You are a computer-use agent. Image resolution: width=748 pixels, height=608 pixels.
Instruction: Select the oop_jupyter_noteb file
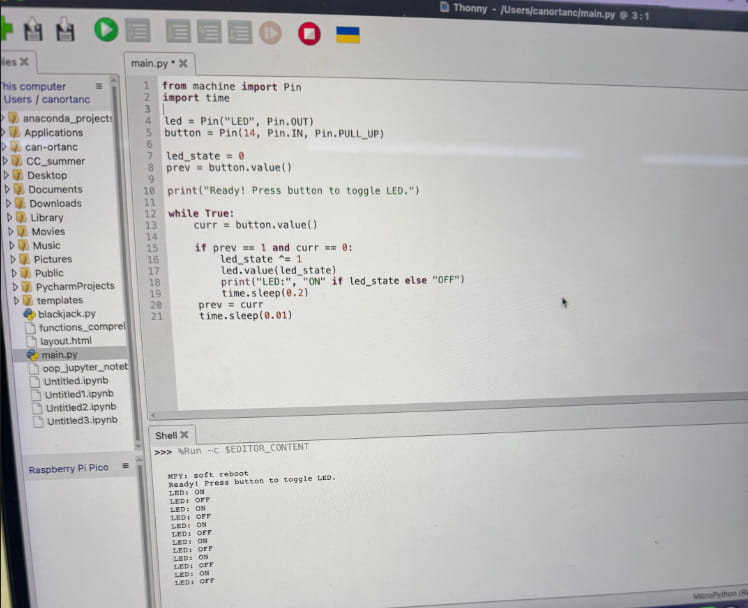click(85, 368)
